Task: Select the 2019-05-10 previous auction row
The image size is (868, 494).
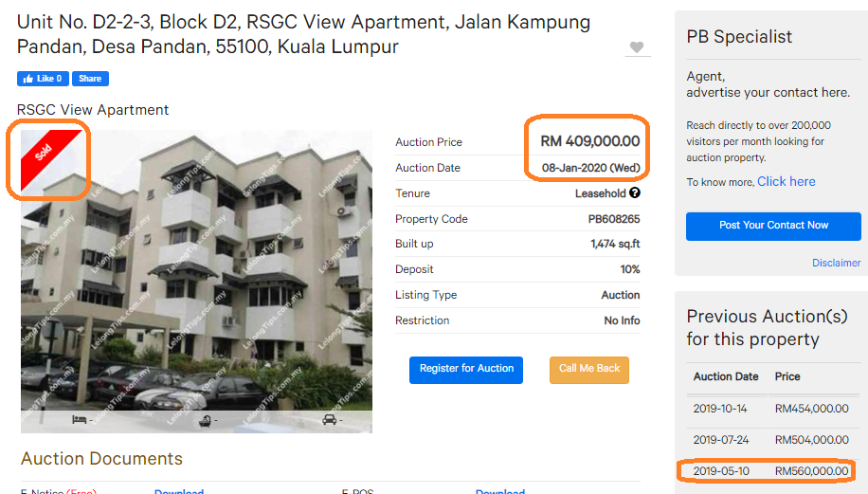Action: click(773, 471)
